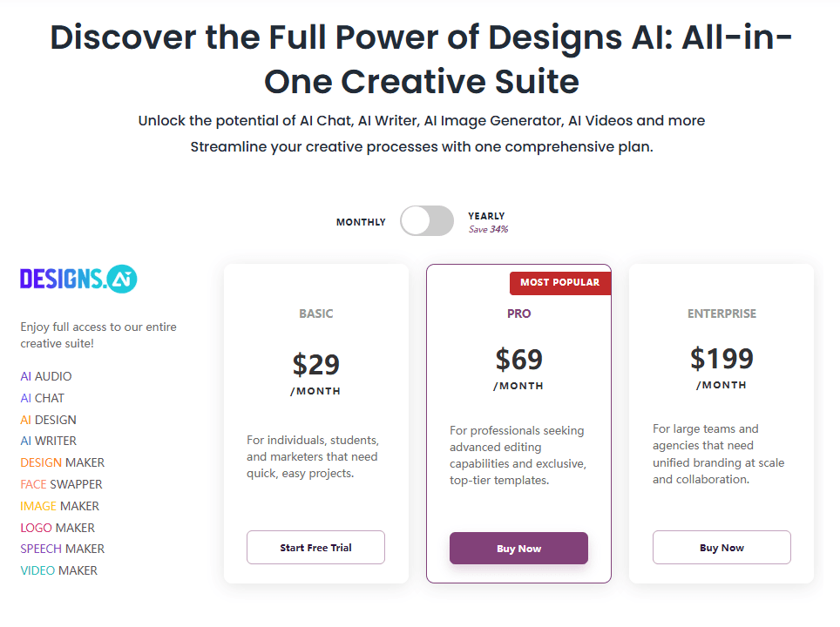Viewport: 840px width, 627px height.
Task: Choose the YEARLY billing label
Action: coord(486,216)
